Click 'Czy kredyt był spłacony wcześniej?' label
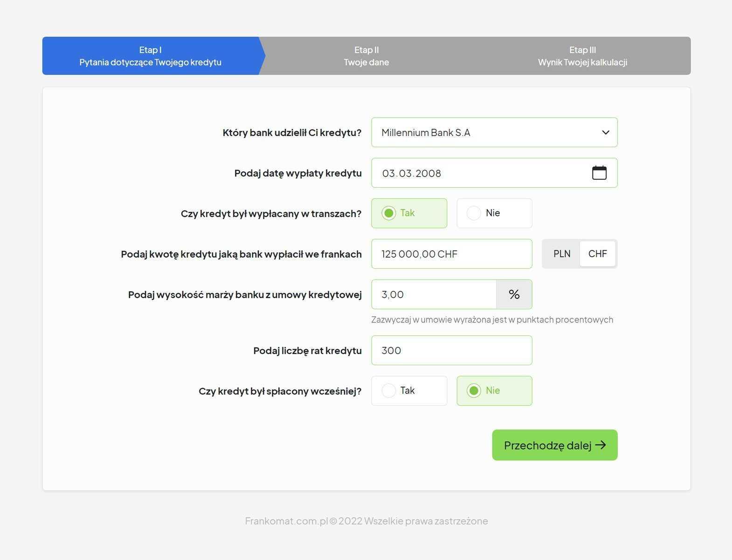Image resolution: width=732 pixels, height=560 pixels. coord(280,391)
